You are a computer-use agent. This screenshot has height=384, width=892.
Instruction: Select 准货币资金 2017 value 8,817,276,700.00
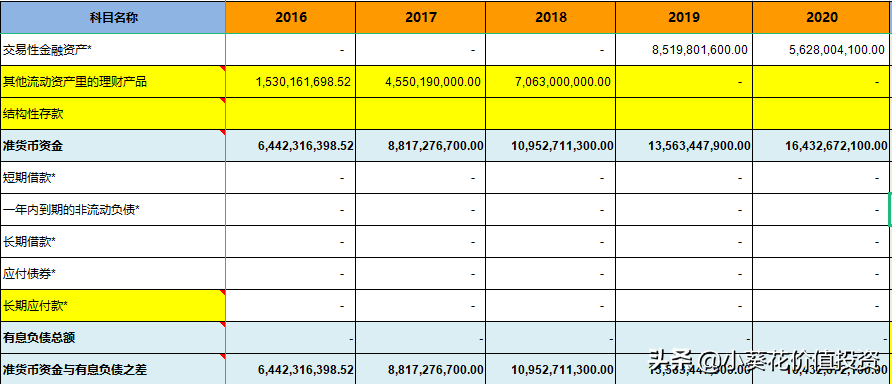coord(436,146)
